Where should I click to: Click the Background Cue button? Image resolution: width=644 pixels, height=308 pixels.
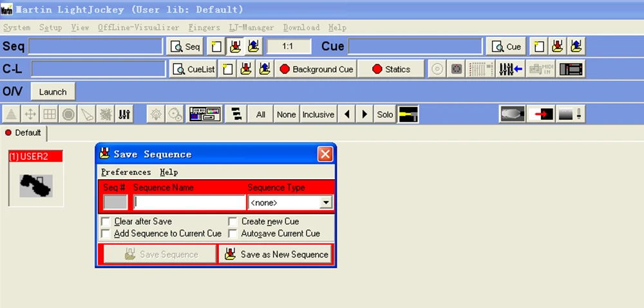316,69
